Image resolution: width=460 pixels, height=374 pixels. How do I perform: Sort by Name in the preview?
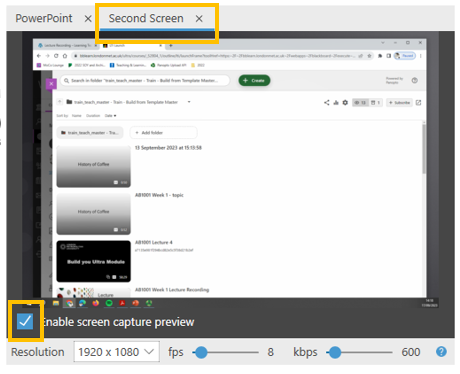(x=76, y=116)
